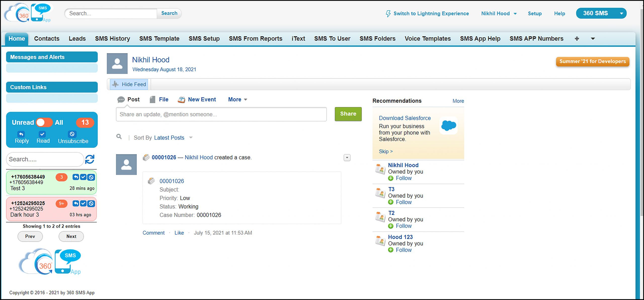The image size is (644, 300).
Task: Open the SMS History tab
Action: 112,39
